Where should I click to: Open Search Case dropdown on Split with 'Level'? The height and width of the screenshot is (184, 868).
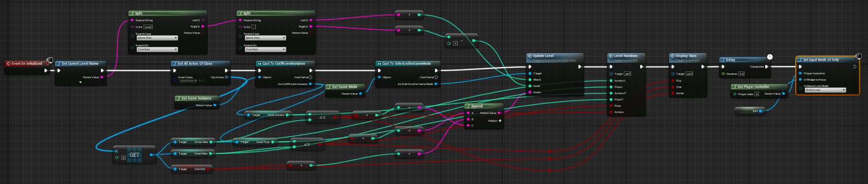tap(157, 38)
